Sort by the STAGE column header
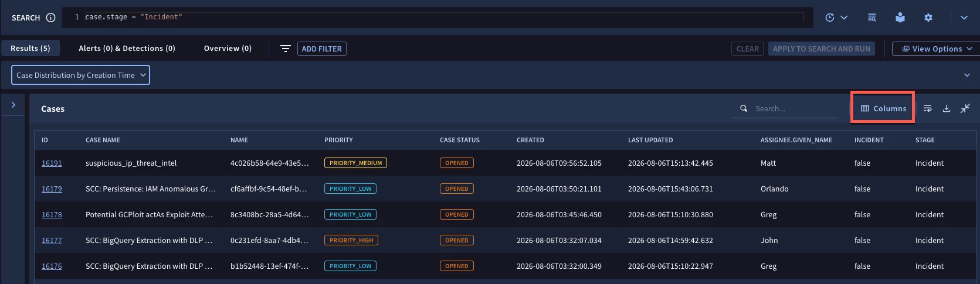Image resolution: width=980 pixels, height=284 pixels. tap(925, 140)
